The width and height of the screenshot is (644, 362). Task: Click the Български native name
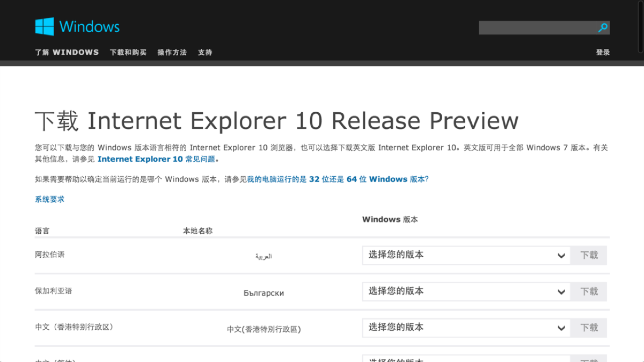[264, 293]
